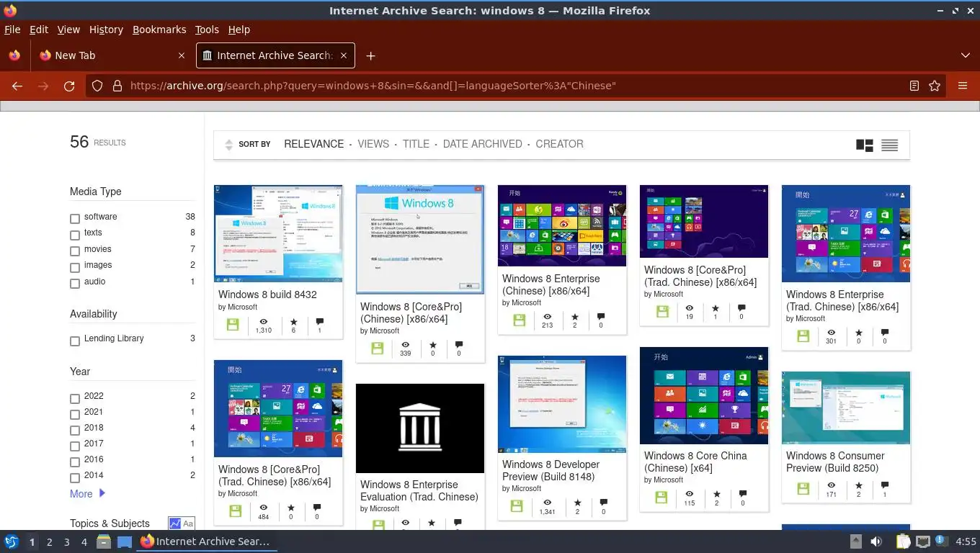The width and height of the screenshot is (980, 553).
Task: Check the 2022 year filter
Action: 75,398
